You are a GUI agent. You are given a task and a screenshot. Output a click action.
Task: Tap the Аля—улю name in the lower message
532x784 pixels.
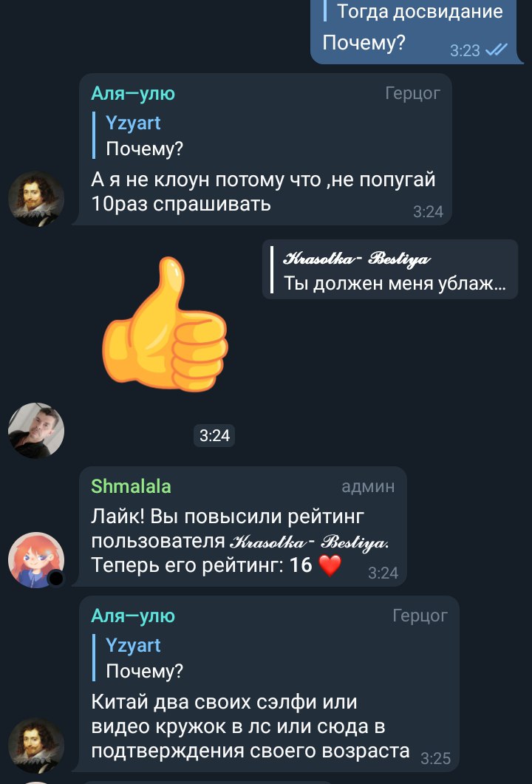133,616
